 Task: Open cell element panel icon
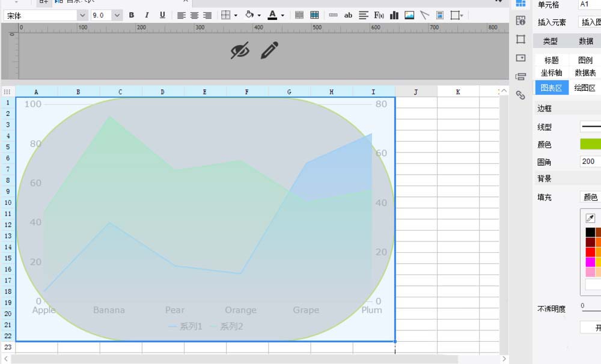[x=520, y=3]
